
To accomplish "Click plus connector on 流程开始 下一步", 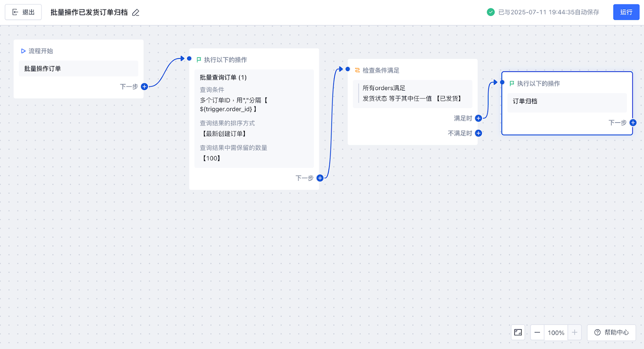I will (x=144, y=87).
